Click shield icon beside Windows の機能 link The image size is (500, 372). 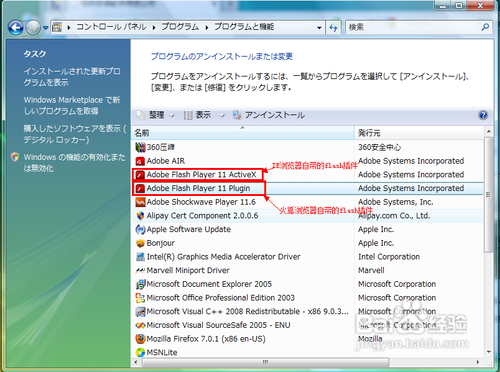click(x=15, y=157)
